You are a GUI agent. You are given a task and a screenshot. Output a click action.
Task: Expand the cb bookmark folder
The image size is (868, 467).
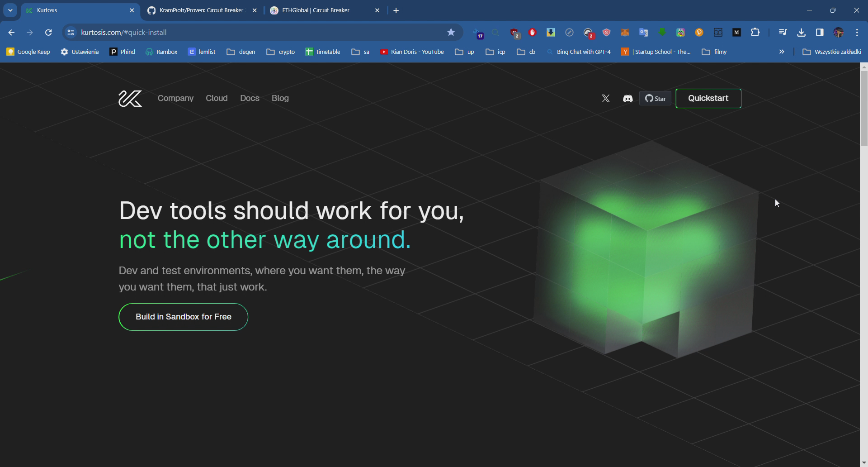(x=526, y=52)
